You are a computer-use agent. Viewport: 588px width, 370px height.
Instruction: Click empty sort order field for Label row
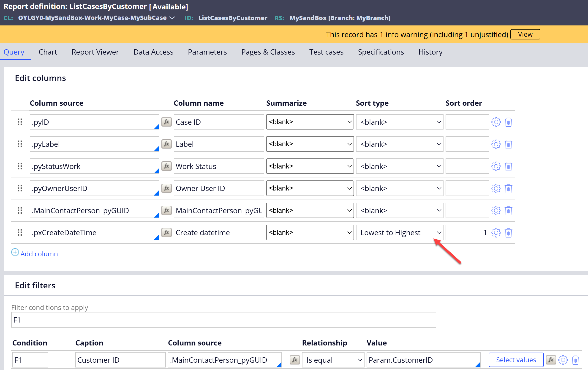tap(467, 144)
